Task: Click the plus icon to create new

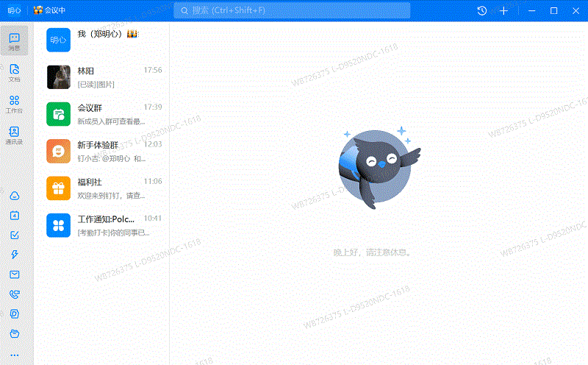Action: pyautogui.click(x=503, y=11)
